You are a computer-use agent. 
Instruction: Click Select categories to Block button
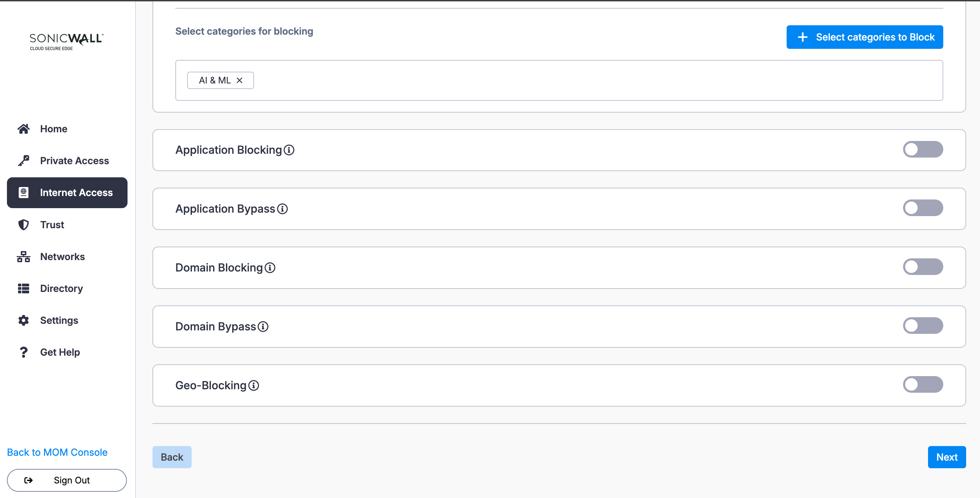pyautogui.click(x=864, y=37)
